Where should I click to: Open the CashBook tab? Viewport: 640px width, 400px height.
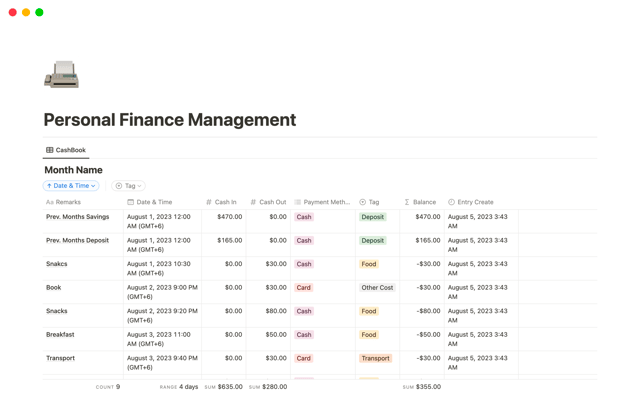[x=66, y=150]
